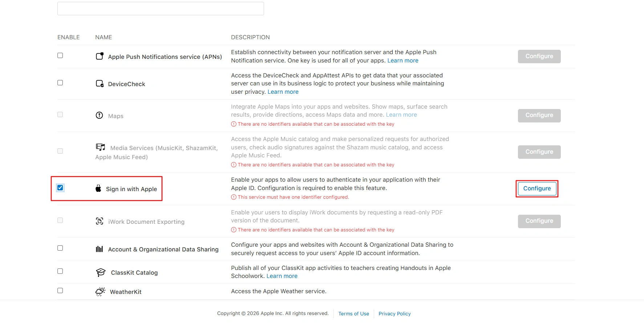Screen dimensions: 644x331
Task: Click the Maps compass icon
Action: pyautogui.click(x=100, y=115)
